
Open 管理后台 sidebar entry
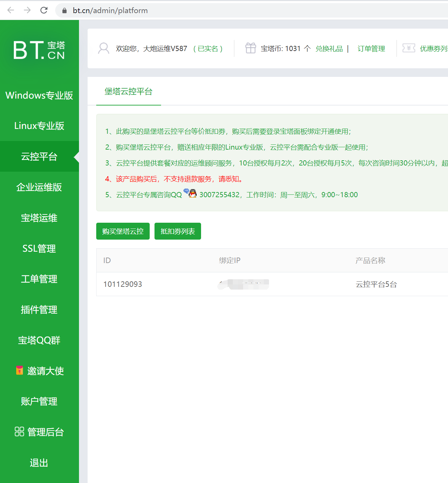[x=39, y=432]
